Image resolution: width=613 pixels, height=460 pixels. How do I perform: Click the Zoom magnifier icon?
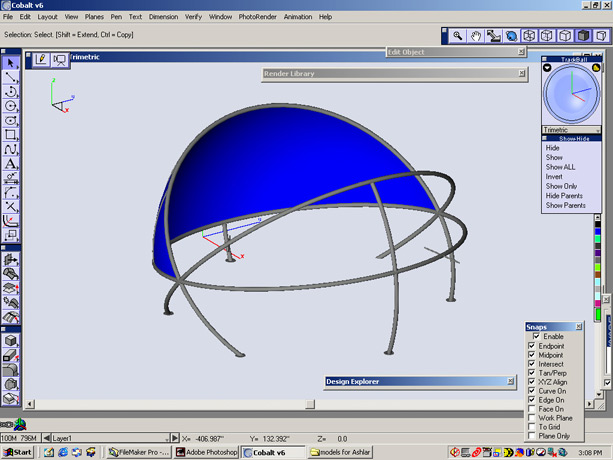[457, 36]
